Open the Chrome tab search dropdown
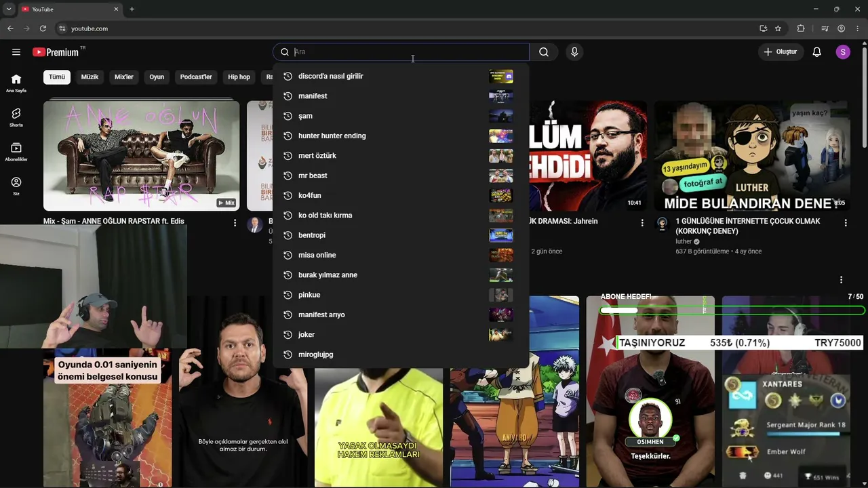The width and height of the screenshot is (868, 488). coord(9,9)
